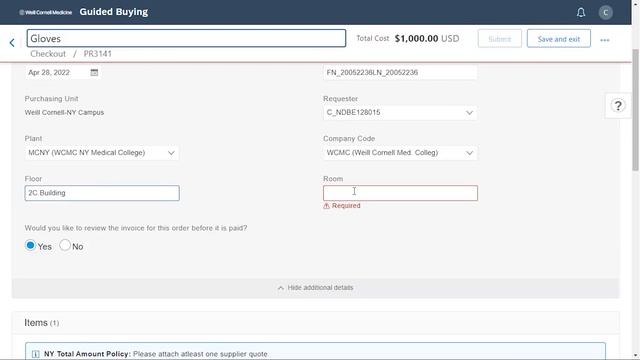Collapse section with Hide additional details

coord(315,288)
